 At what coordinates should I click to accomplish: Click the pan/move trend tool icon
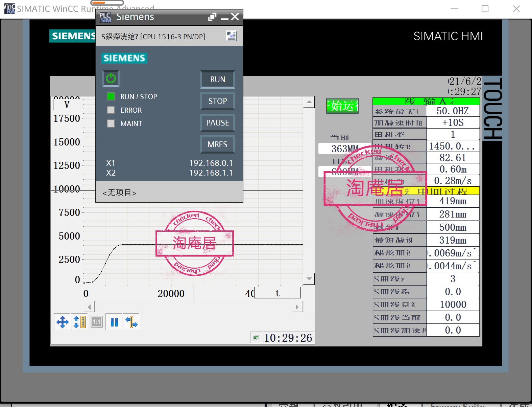[x=63, y=322]
